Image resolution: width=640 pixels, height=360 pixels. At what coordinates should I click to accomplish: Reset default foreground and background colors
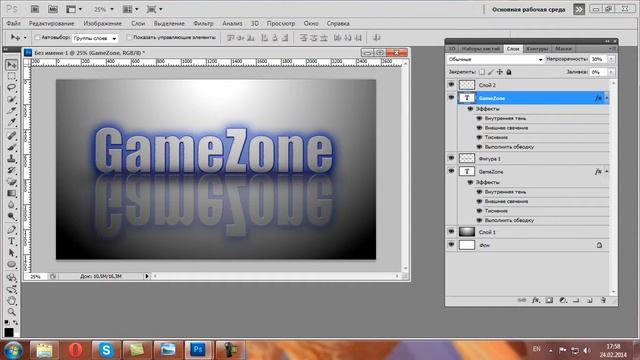click(x=7, y=322)
